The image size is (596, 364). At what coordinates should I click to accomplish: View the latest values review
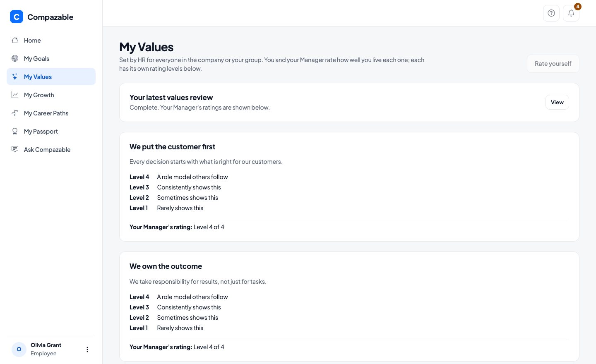[557, 102]
